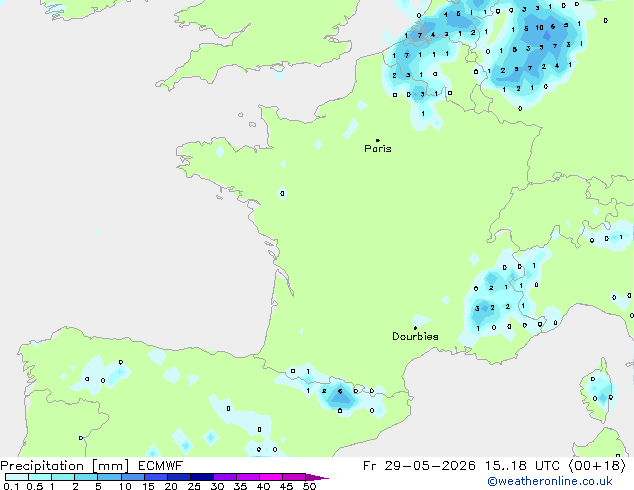Image resolution: width=634 pixels, height=490 pixels.
Task: Pick the 45–50 mm legend swatch
Action: [x=294, y=477]
